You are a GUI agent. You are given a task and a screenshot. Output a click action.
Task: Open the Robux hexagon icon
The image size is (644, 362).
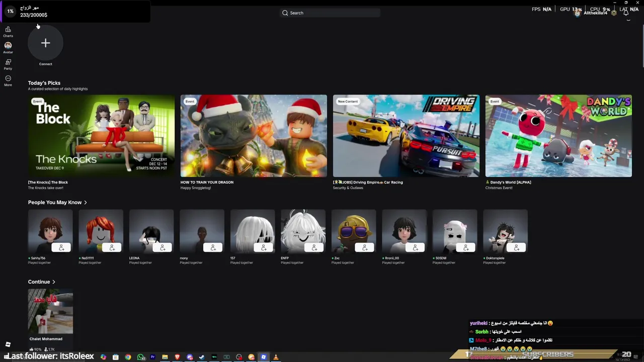click(614, 13)
